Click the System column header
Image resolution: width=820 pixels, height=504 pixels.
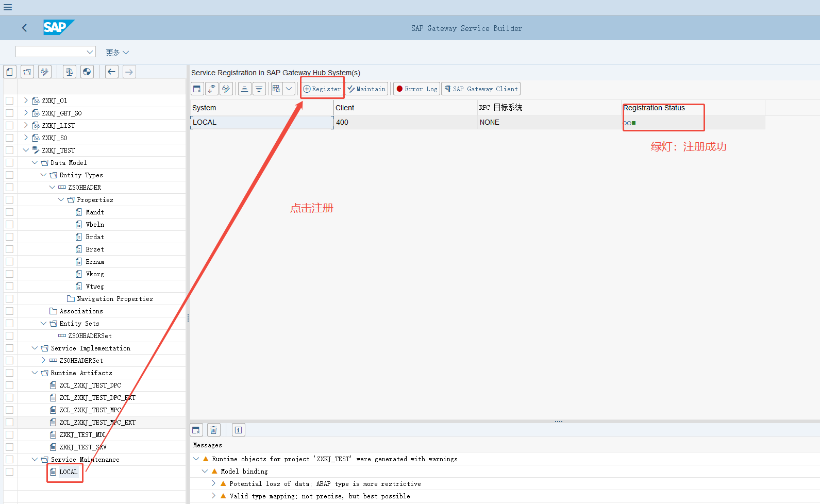(262, 108)
